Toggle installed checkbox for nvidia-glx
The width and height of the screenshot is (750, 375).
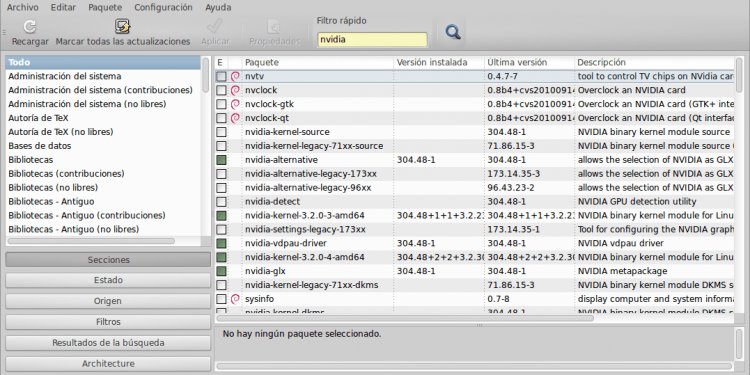[221, 271]
